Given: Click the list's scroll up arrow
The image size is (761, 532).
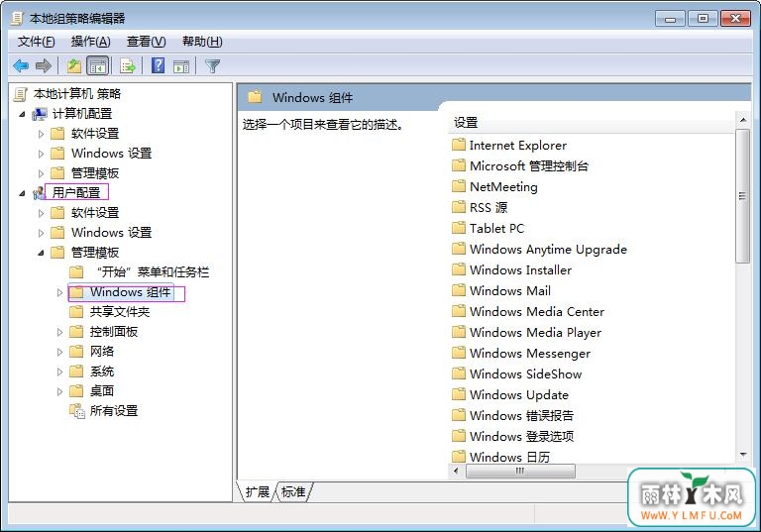Looking at the screenshot, I should pos(742,120).
